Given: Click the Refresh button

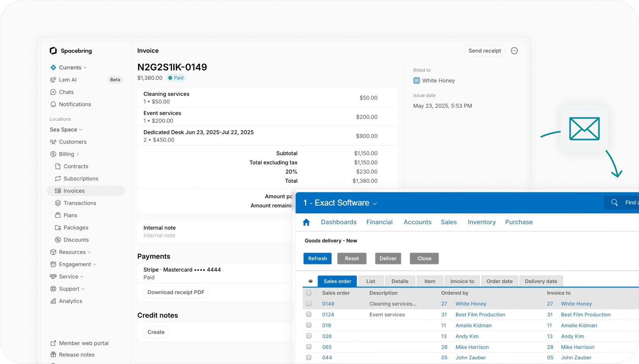Looking at the screenshot, I should click(x=318, y=259).
